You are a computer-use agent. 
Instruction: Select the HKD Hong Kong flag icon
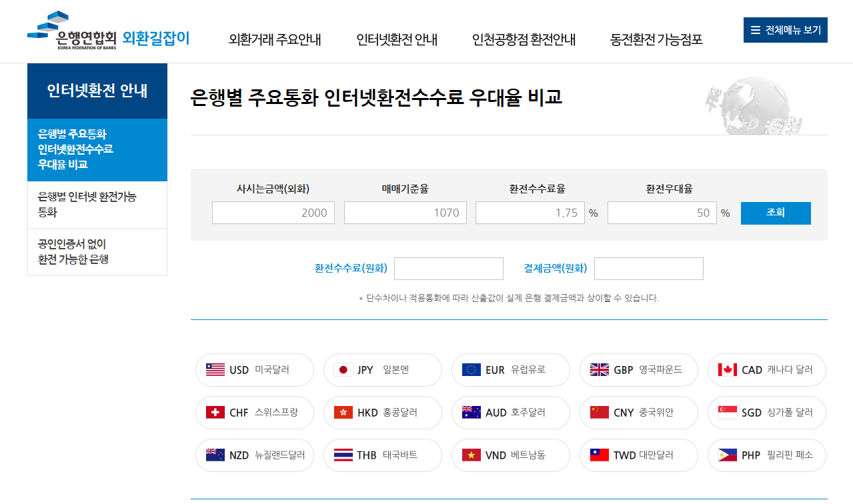(x=343, y=413)
